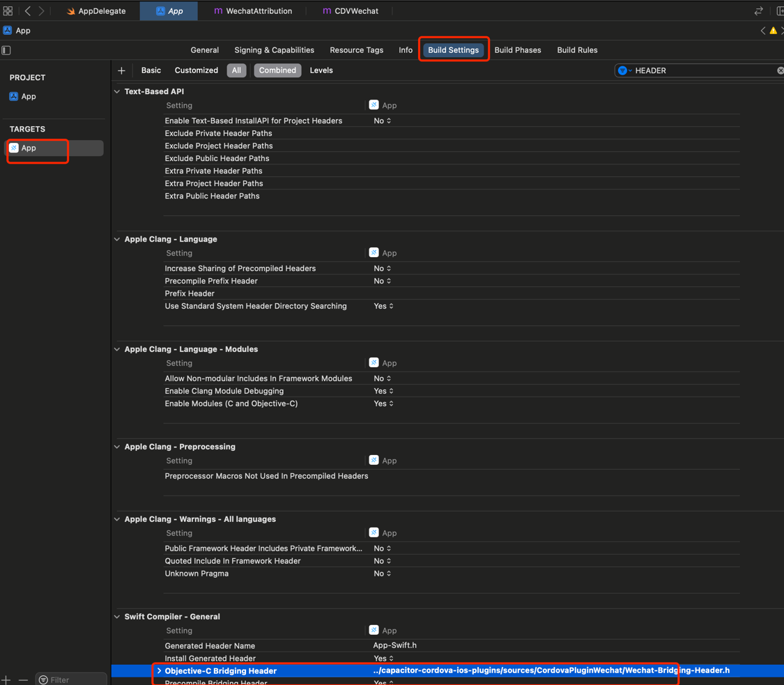Image resolution: width=784 pixels, height=685 pixels.
Task: Click the bottom Filter field
Action: (x=71, y=679)
